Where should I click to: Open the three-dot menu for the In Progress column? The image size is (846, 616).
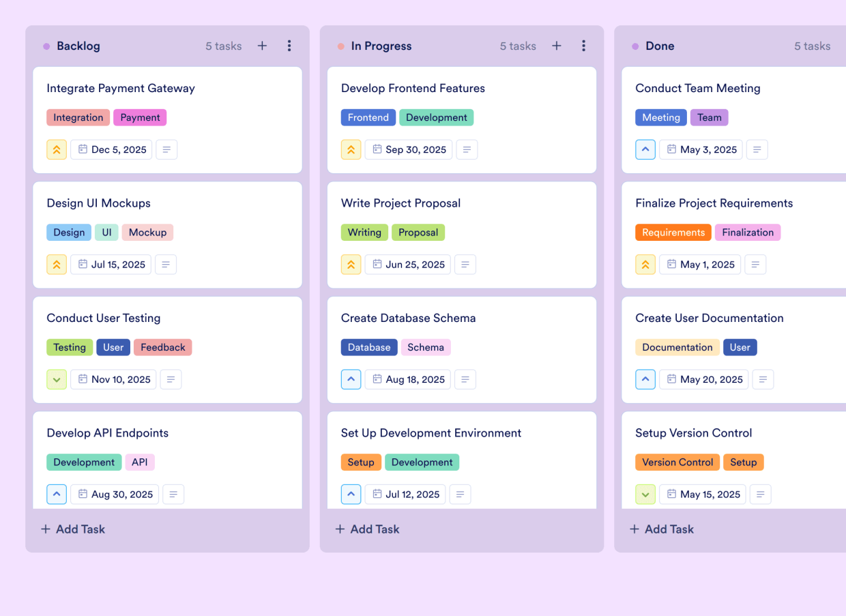point(584,46)
